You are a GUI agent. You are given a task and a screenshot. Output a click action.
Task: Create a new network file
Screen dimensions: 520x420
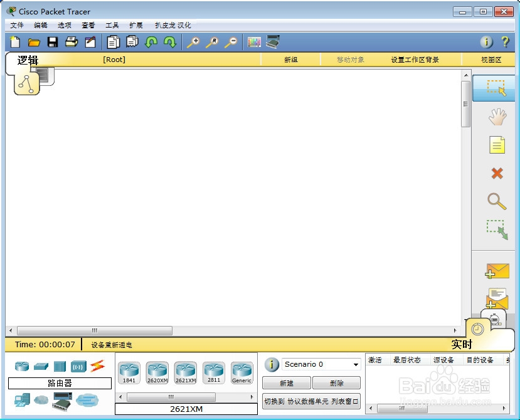pyautogui.click(x=15, y=42)
